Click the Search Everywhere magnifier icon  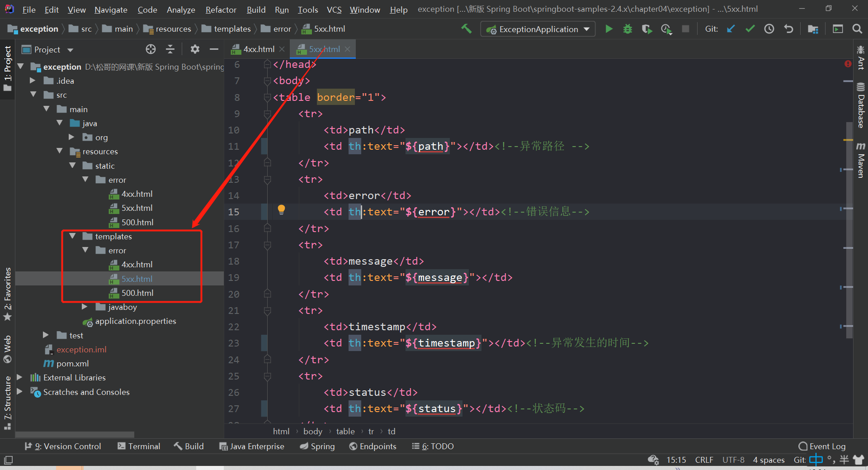(x=857, y=29)
